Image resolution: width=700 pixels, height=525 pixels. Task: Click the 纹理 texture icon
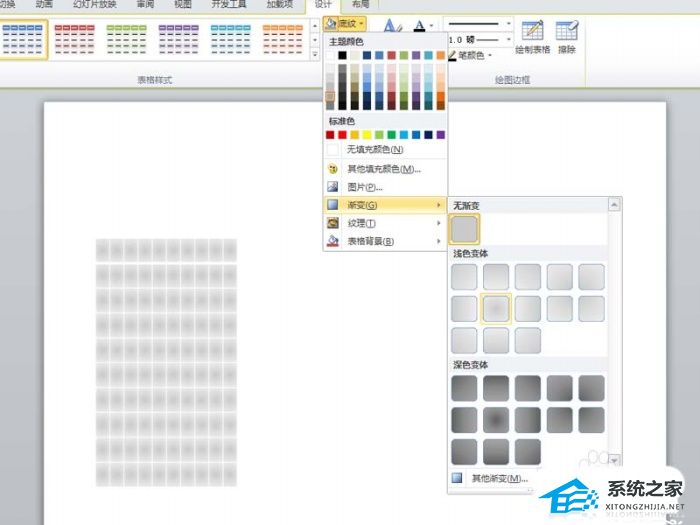click(333, 223)
